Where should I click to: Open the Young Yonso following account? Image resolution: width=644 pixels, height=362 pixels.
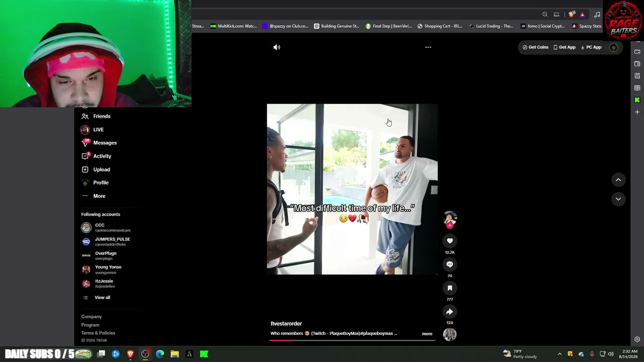pos(102,270)
